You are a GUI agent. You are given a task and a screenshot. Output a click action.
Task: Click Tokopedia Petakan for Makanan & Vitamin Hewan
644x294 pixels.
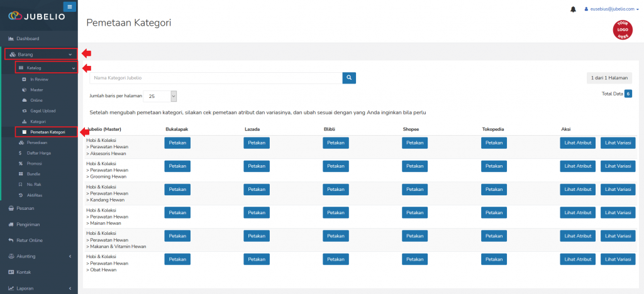(494, 236)
